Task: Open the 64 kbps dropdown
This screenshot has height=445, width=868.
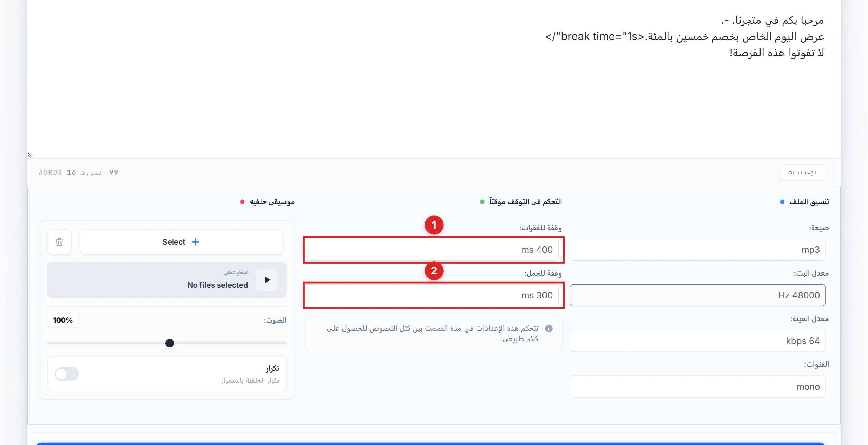Action: (x=697, y=341)
